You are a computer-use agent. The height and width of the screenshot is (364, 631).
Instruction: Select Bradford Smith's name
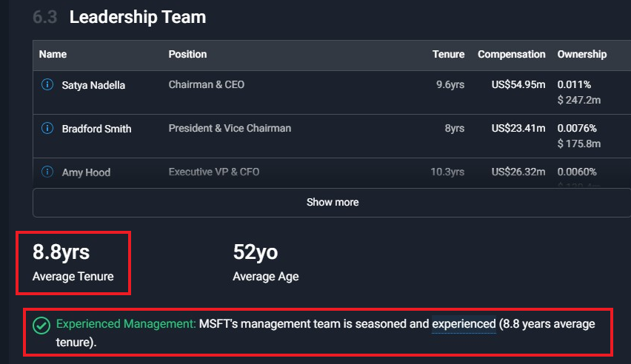point(96,129)
